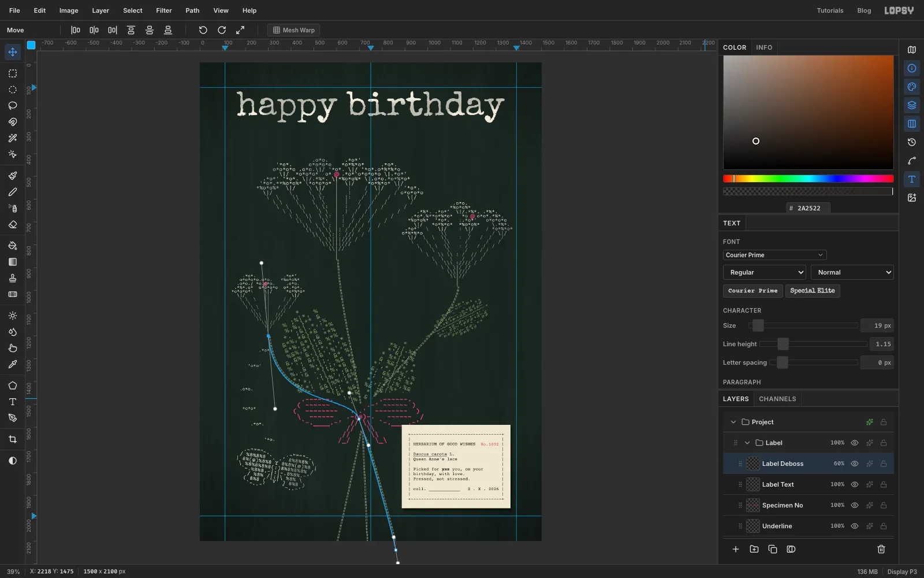Screen dimensions: 924x578
Task: Hide the Label Deboss layer
Action: 855,464
